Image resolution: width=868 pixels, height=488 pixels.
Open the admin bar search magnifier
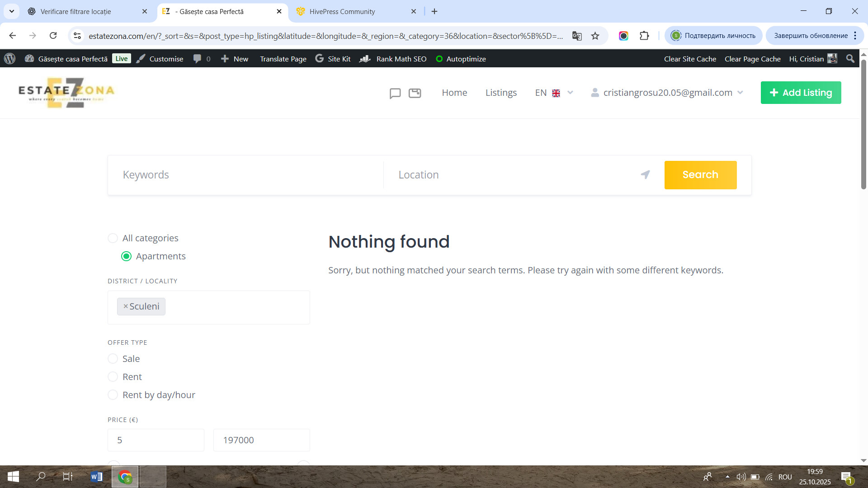tap(850, 59)
